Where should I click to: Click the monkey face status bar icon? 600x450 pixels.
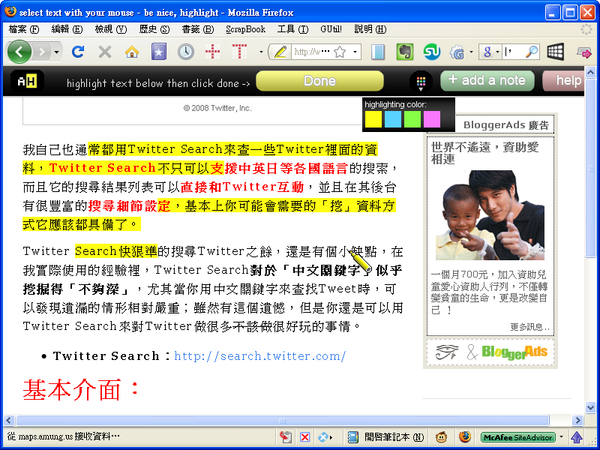click(x=441, y=437)
